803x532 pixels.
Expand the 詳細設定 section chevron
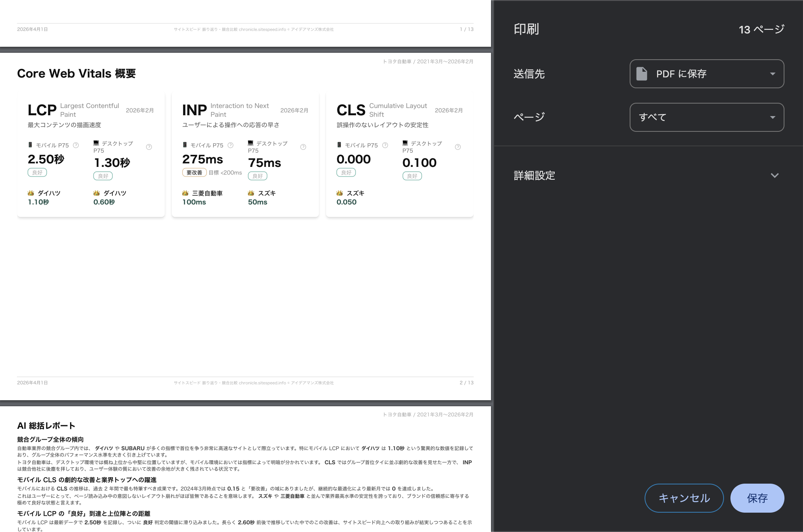774,175
